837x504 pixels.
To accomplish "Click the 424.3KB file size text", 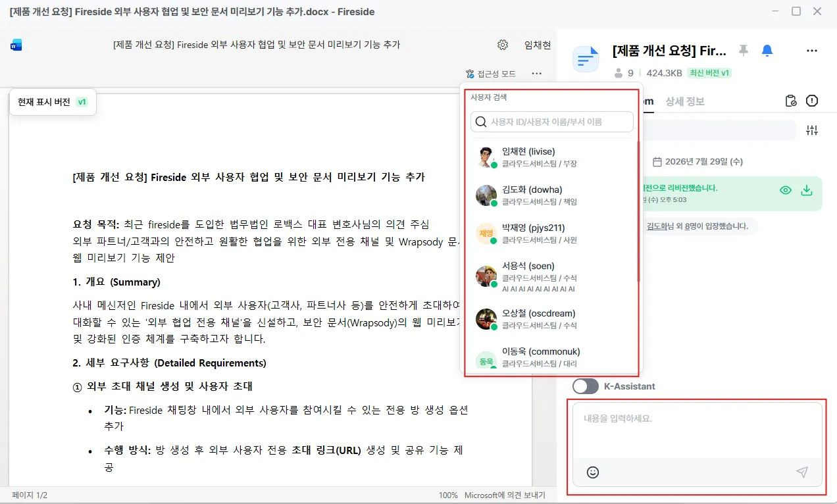I will pos(663,73).
